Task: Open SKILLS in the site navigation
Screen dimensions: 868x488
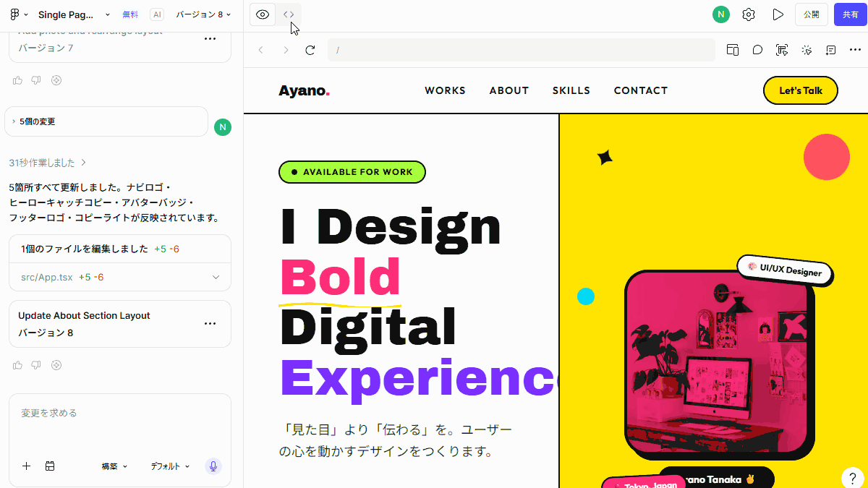Action: 571,90
